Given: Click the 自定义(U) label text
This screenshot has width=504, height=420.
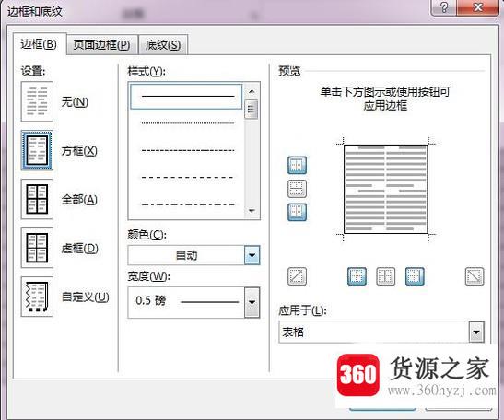Looking at the screenshot, I should pos(85,297).
